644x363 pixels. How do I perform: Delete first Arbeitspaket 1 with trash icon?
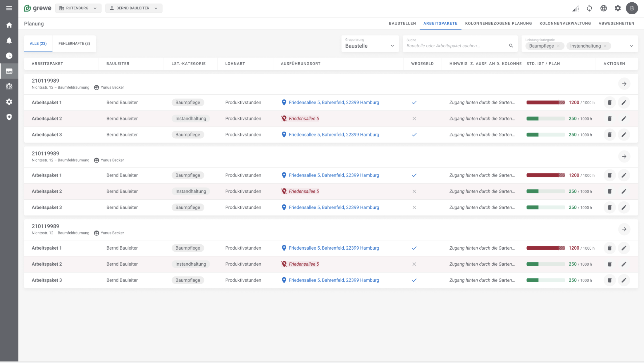coord(609,103)
